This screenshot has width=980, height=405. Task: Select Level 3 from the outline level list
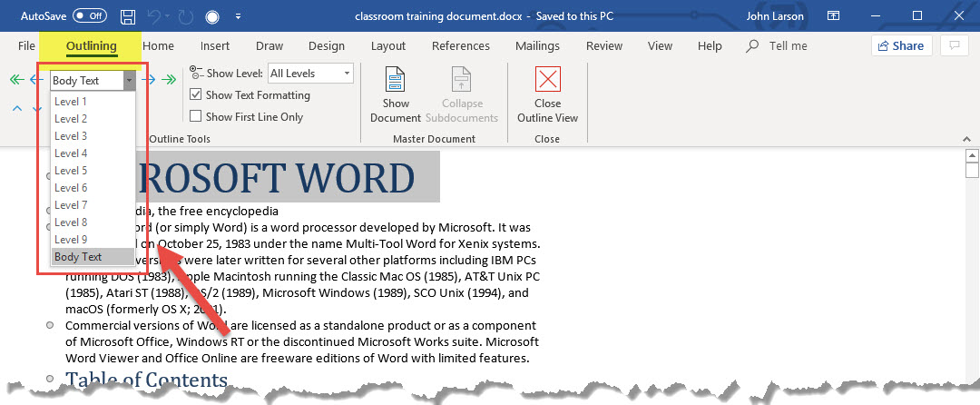point(71,136)
